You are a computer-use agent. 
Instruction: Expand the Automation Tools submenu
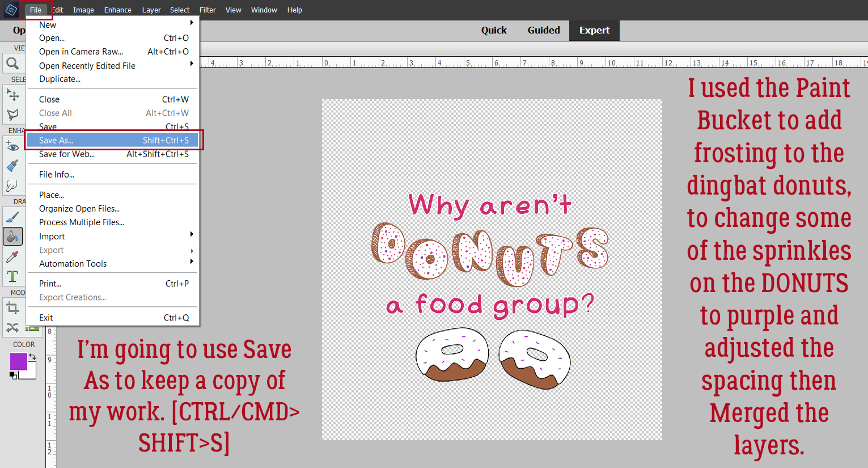(x=192, y=262)
